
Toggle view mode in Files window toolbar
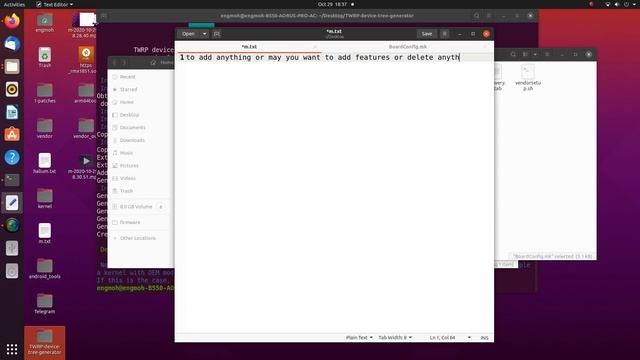(x=525, y=54)
